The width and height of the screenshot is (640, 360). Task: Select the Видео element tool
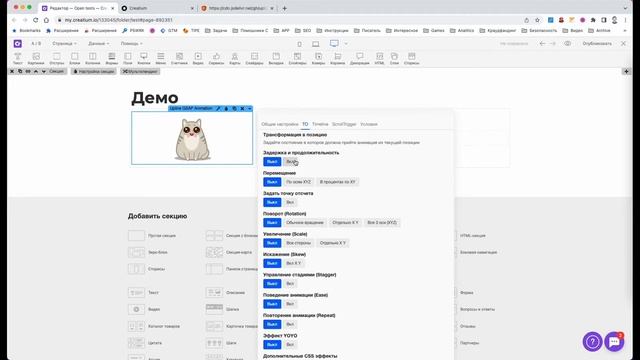(x=198, y=58)
